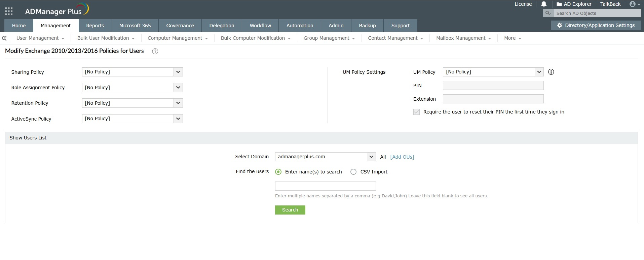Open Directory/Application Settings
Viewport: 644px width, 260px height.
click(x=596, y=25)
